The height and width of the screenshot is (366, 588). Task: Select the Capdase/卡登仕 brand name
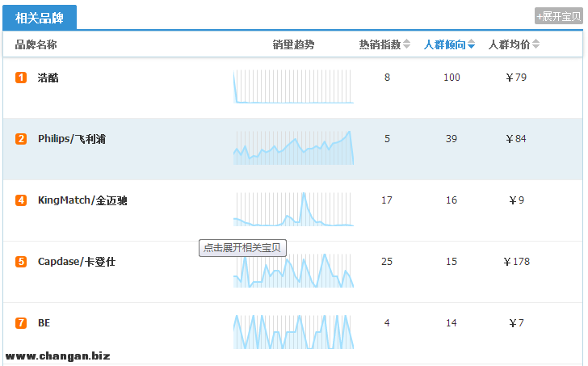[77, 262]
